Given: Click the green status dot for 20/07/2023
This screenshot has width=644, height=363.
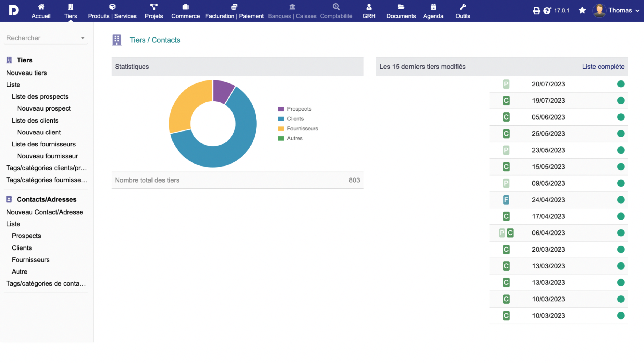Looking at the screenshot, I should (621, 84).
